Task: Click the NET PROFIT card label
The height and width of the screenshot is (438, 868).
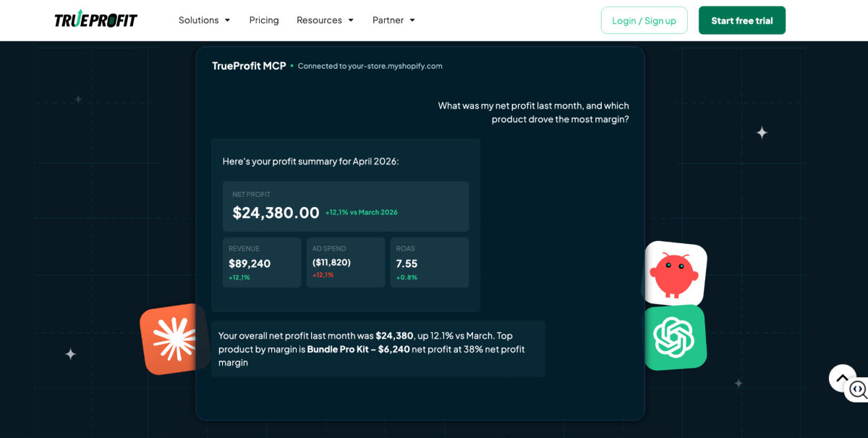Action: 252,194
